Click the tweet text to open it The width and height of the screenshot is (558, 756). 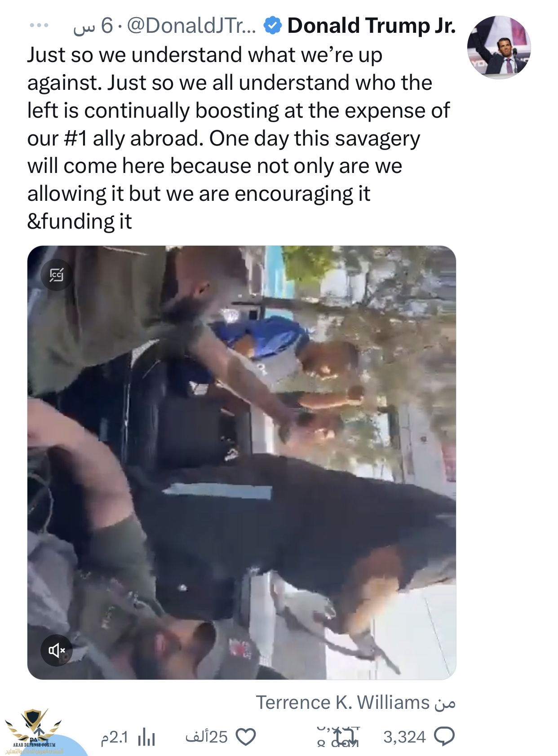[x=239, y=138]
